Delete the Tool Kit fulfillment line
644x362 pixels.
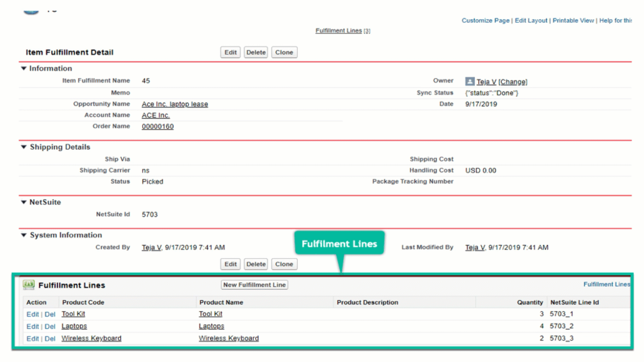[x=50, y=314]
